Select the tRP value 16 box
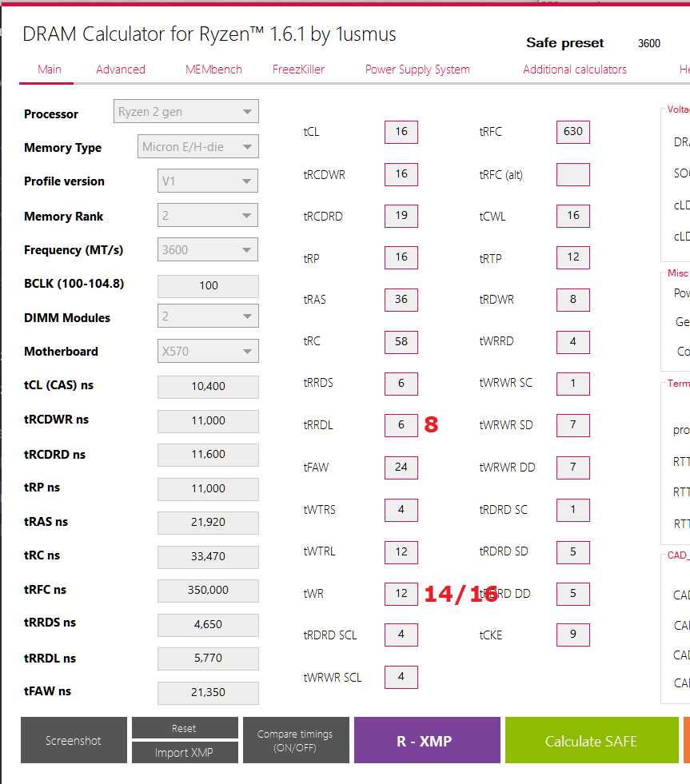 (x=401, y=257)
